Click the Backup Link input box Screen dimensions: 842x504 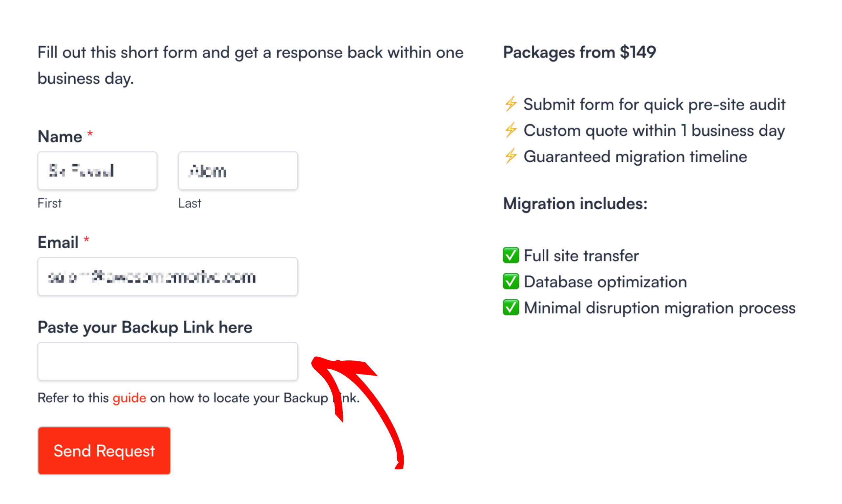(168, 361)
